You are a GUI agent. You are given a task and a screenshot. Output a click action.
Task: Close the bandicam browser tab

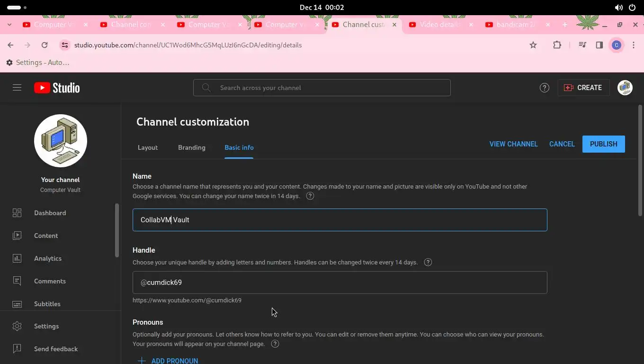[548, 25]
